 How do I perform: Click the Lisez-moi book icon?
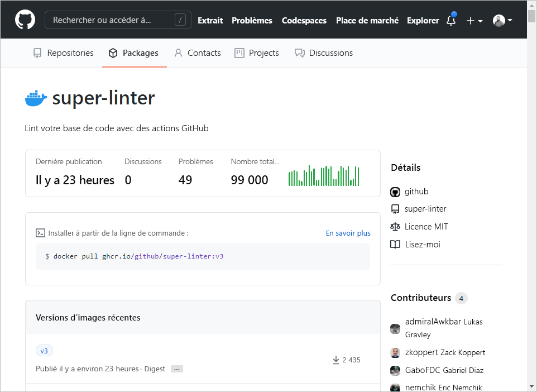[x=395, y=245]
